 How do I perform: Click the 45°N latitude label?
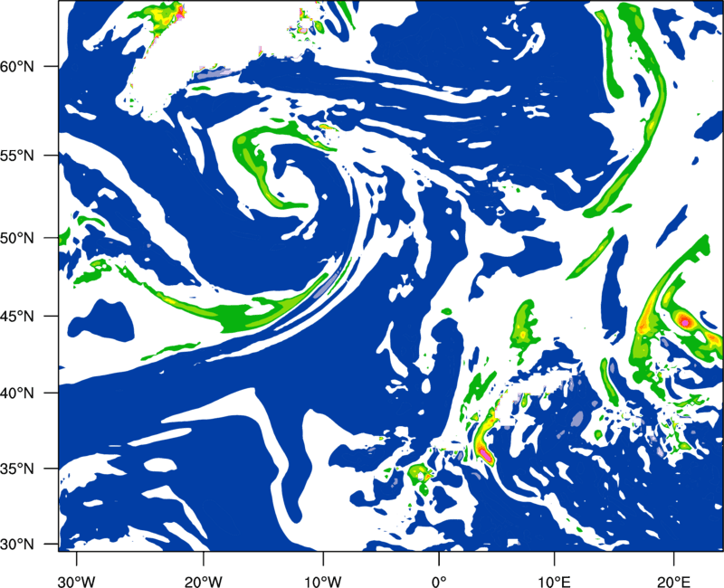(x=17, y=317)
